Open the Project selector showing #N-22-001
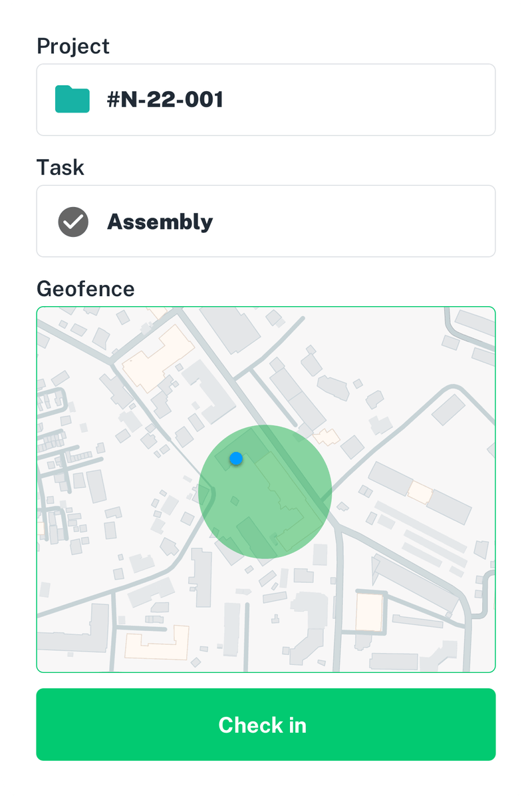The height and width of the screenshot is (798, 532). coord(266,100)
